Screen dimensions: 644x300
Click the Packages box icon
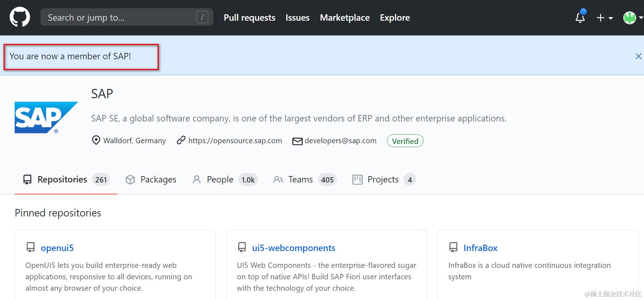[130, 179]
